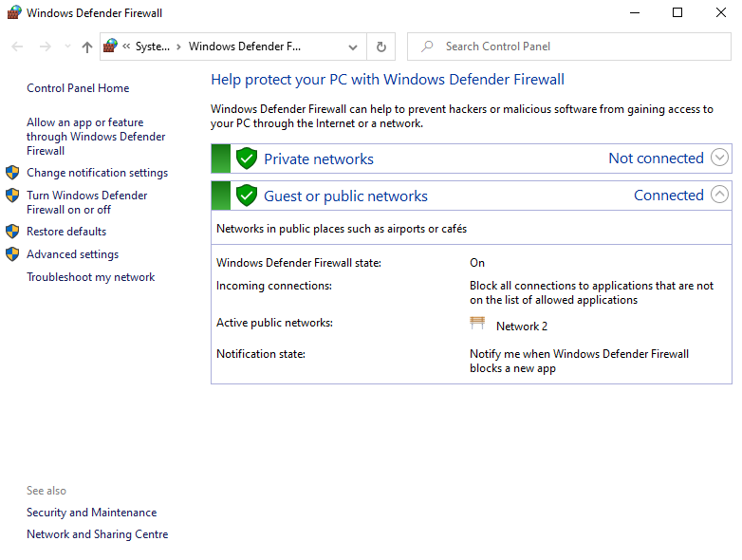Click the Forward navigation arrow
This screenshot has width=742, height=560.
point(45,47)
